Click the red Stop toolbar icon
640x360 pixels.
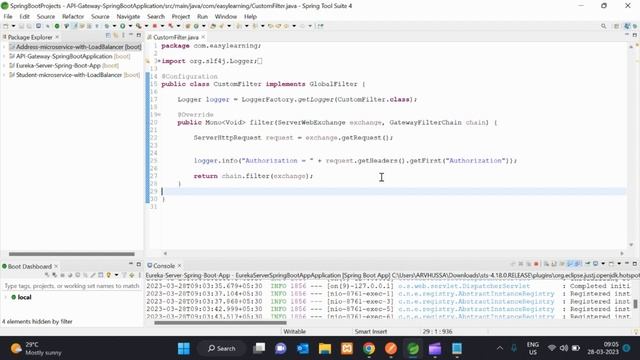tap(154, 26)
